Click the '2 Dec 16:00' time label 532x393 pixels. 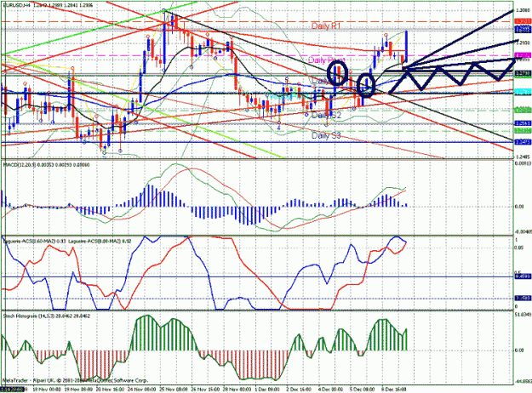pos(299,389)
